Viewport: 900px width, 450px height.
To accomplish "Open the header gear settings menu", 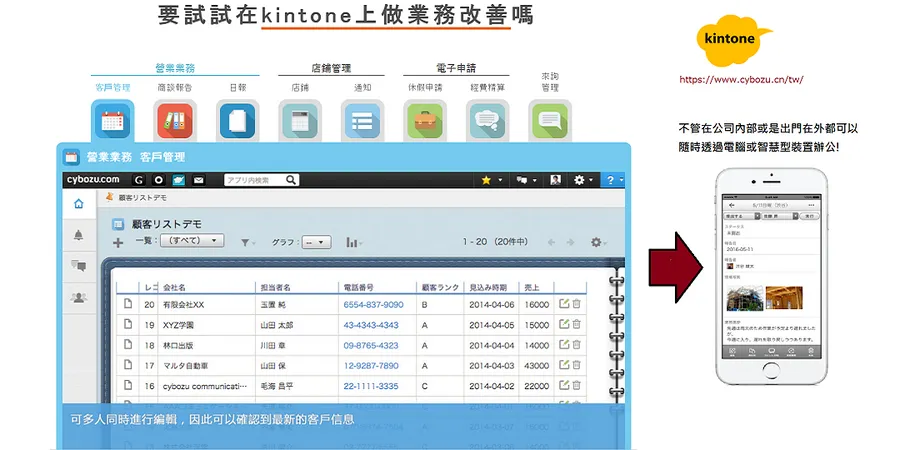I will tap(584, 180).
